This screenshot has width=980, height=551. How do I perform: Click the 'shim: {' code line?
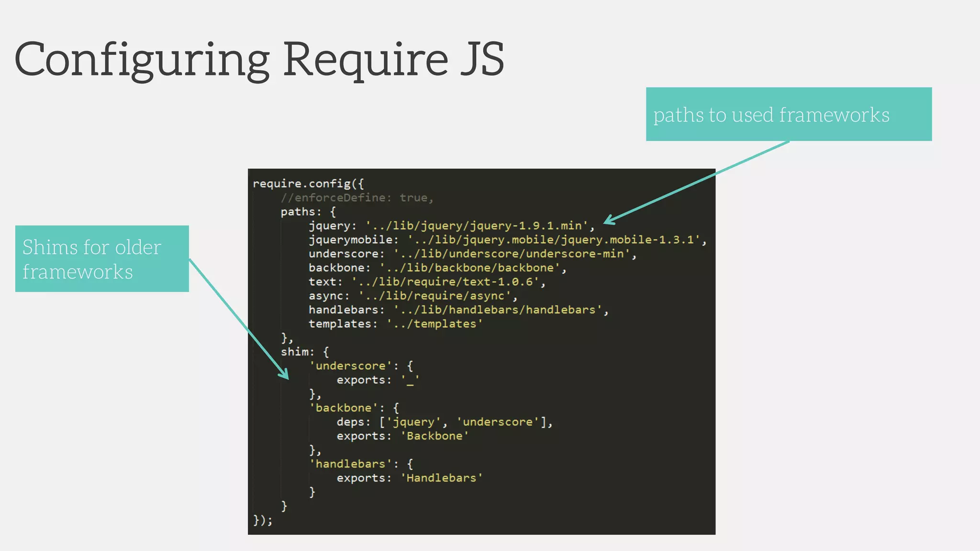point(305,352)
